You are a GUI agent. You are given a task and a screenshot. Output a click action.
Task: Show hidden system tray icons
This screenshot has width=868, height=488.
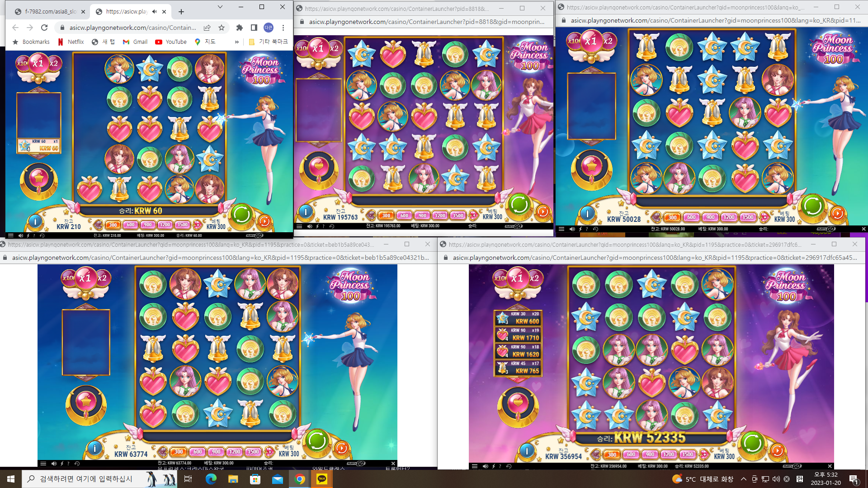(x=743, y=479)
